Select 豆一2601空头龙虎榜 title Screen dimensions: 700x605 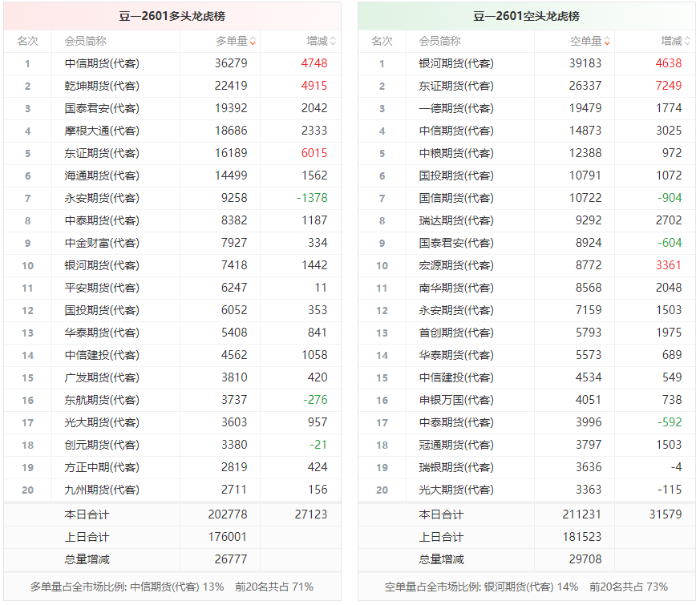point(526,17)
